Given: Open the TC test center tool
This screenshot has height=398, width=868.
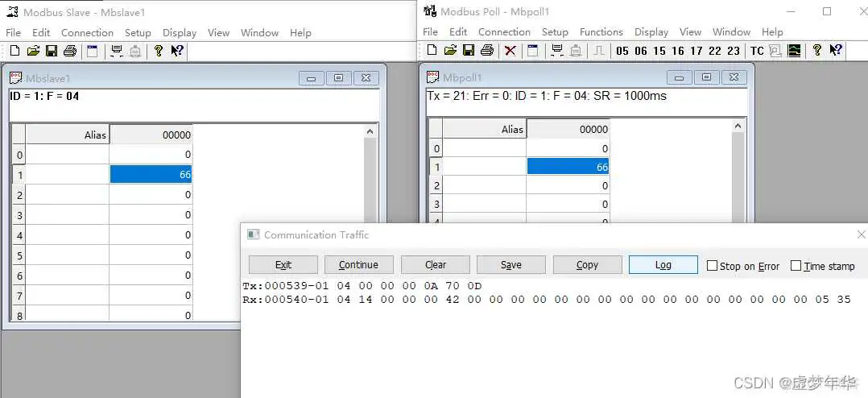Looking at the screenshot, I should tap(757, 51).
